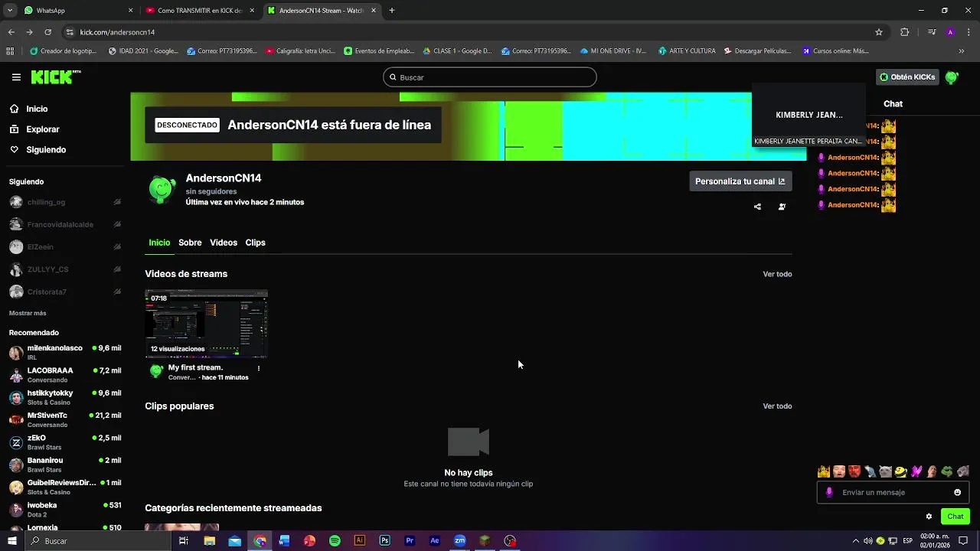This screenshot has width=980, height=551.
Task: Switch to the Inicio channel tab
Action: (159, 243)
